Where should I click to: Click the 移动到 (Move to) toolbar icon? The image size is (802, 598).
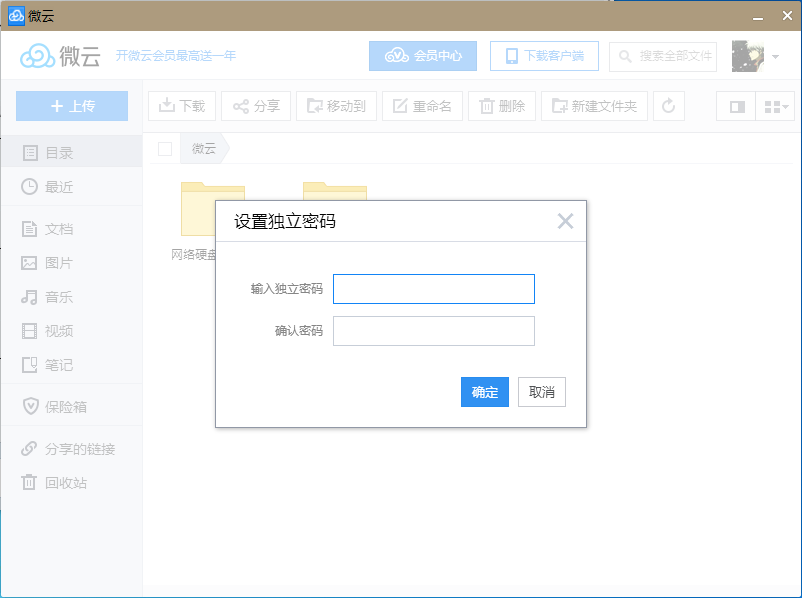pos(335,106)
